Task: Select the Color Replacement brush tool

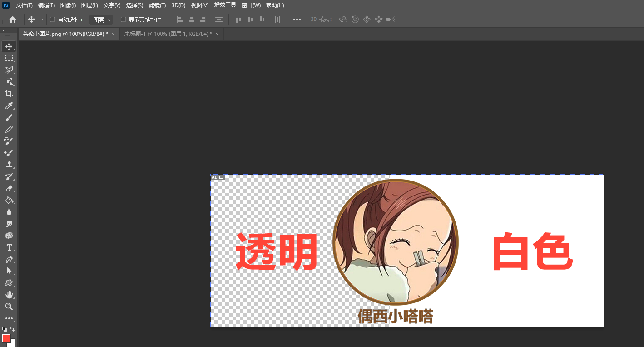Action: pos(9,141)
